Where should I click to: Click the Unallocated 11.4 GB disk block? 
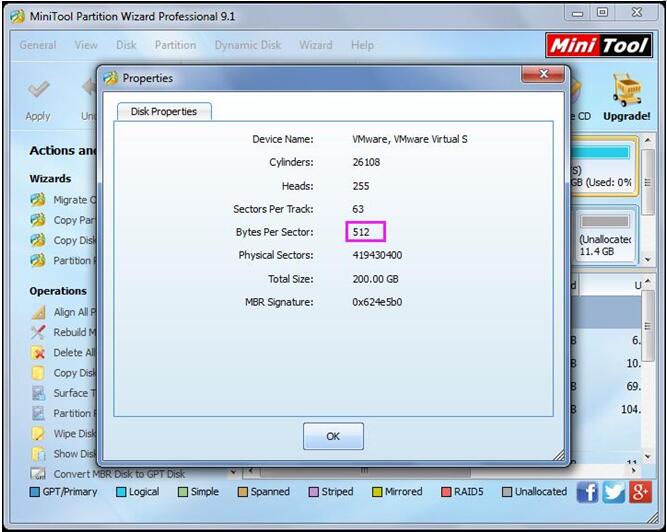[x=605, y=235]
